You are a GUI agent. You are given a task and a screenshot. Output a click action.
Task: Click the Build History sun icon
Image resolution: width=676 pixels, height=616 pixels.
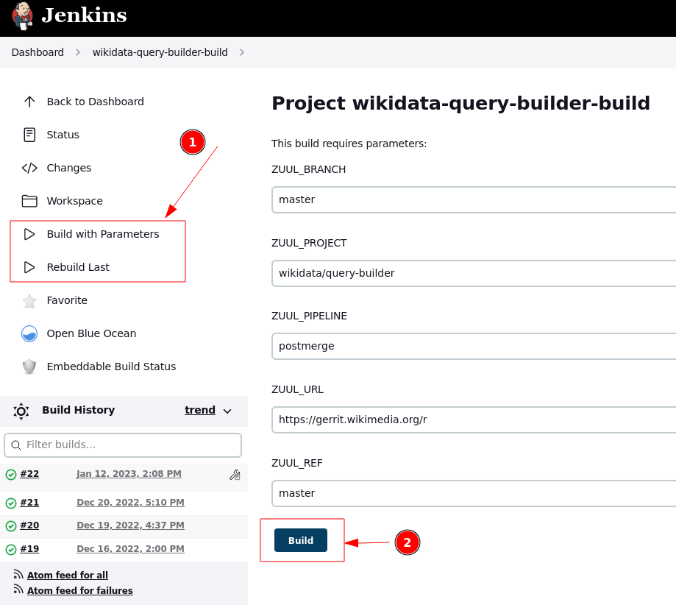21,411
